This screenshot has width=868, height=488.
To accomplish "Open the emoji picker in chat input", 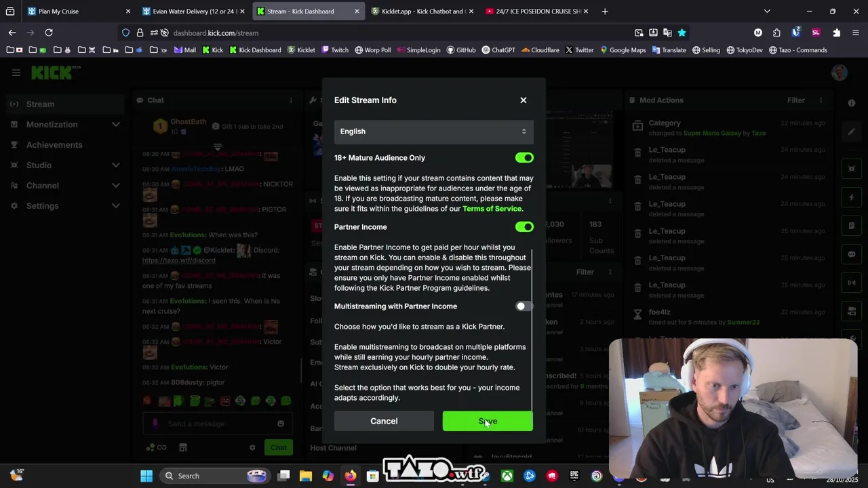I will click(x=281, y=424).
